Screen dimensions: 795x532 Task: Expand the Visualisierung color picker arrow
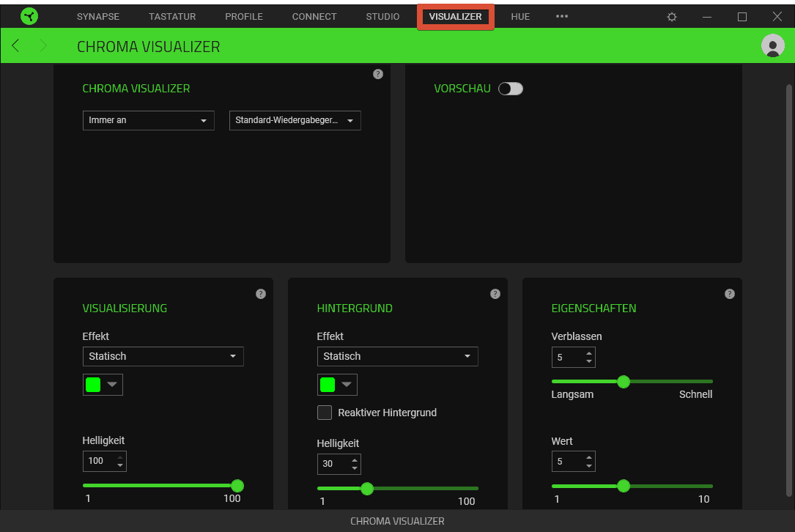coord(112,385)
